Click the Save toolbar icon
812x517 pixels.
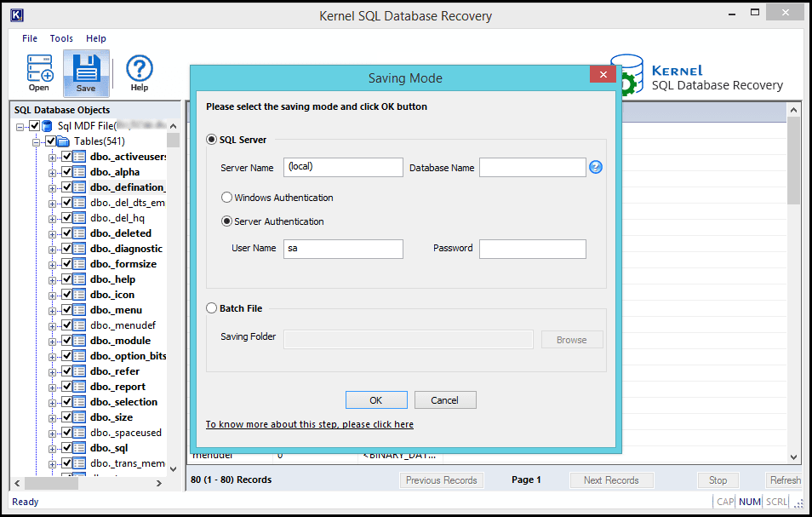[x=86, y=73]
